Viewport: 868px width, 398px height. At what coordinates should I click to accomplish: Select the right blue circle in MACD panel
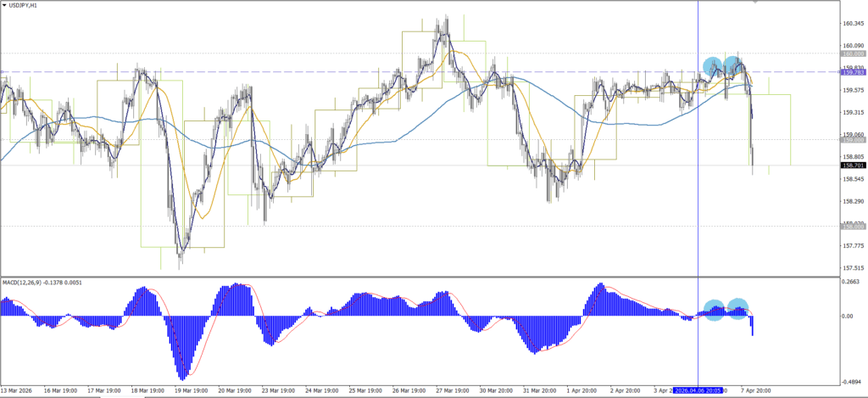pos(738,308)
